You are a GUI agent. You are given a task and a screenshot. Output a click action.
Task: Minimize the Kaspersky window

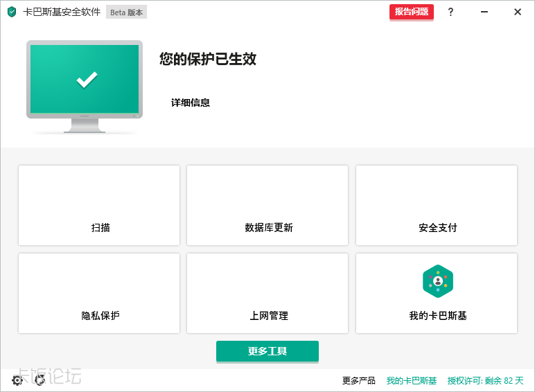[484, 12]
